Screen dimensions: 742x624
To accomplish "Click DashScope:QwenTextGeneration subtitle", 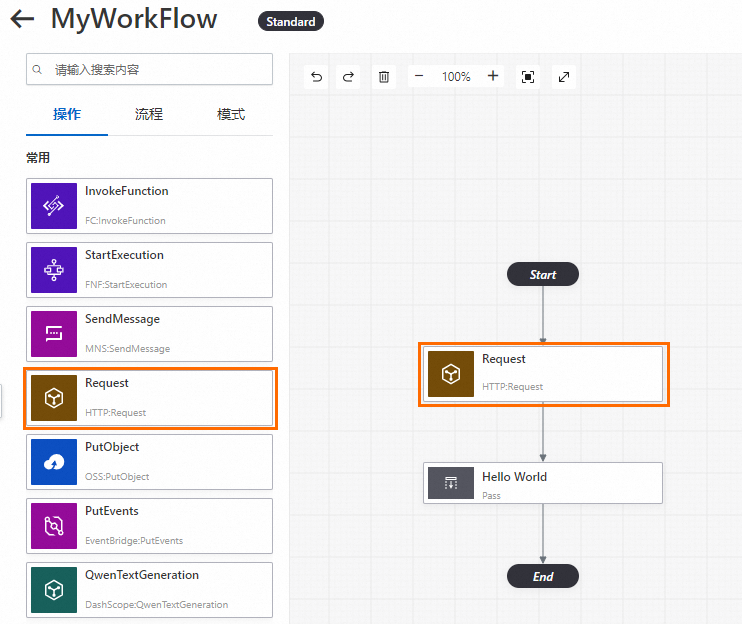I will [x=157, y=605].
